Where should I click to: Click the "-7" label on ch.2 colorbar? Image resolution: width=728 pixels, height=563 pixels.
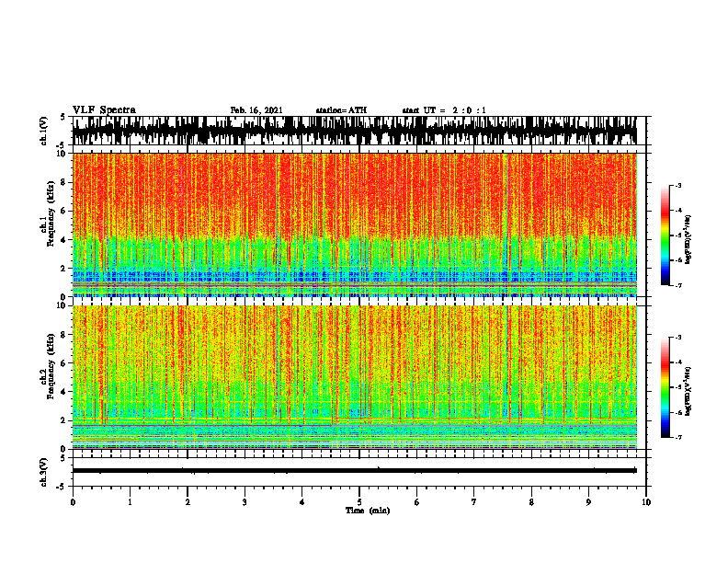[x=678, y=437]
